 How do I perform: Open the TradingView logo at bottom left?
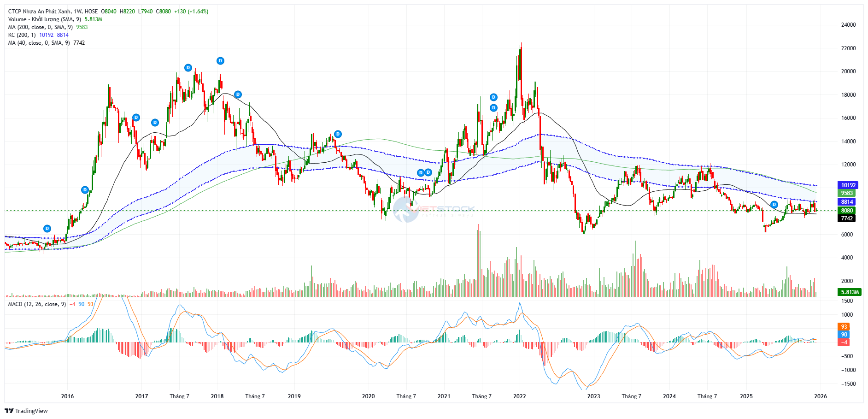click(26, 411)
